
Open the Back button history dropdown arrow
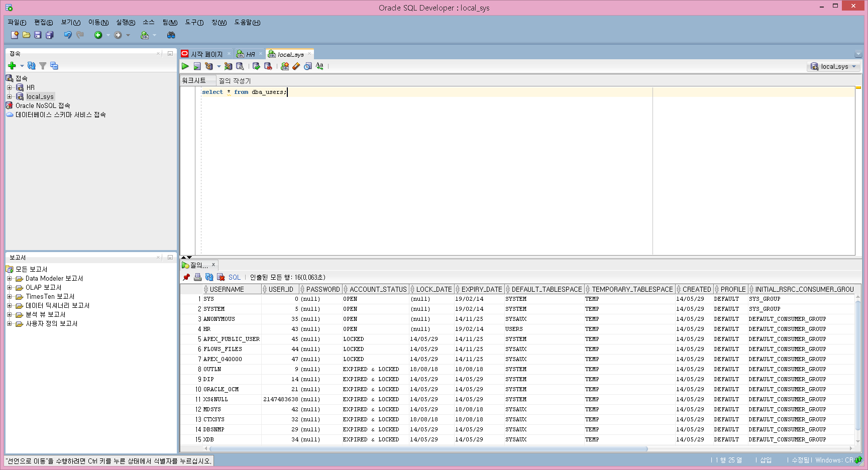(108, 35)
